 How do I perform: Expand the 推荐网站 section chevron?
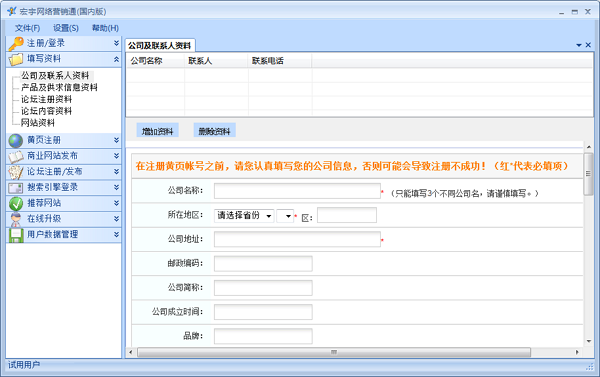(116, 203)
